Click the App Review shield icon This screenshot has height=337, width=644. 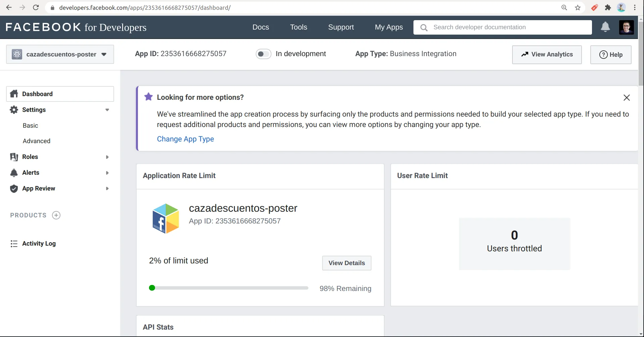click(x=14, y=188)
